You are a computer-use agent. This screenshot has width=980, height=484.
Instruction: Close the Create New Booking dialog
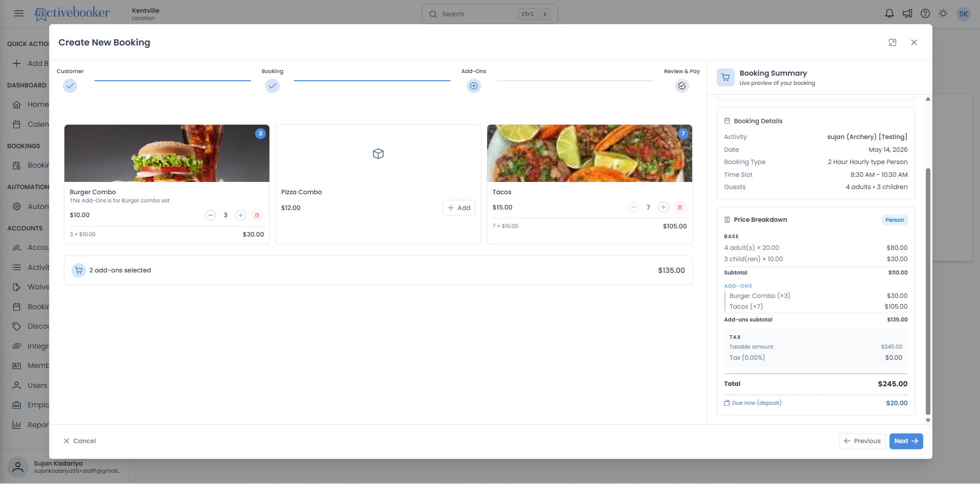coord(914,42)
